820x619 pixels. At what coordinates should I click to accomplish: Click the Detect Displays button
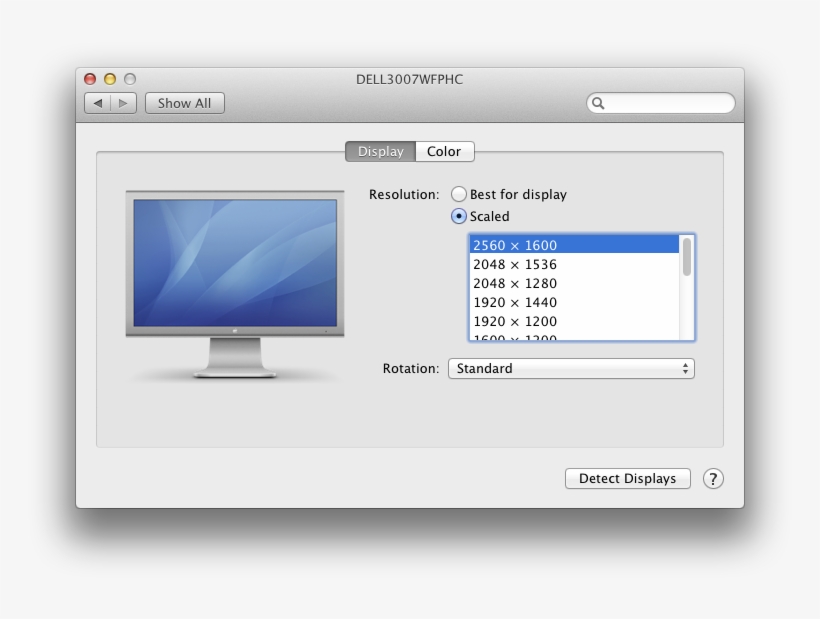pos(627,478)
